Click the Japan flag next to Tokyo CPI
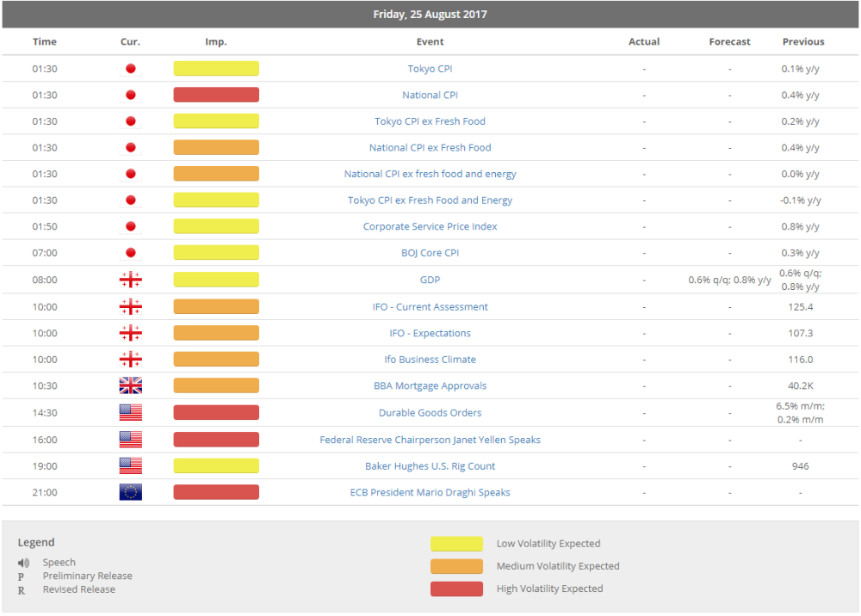The image size is (861, 616). (130, 68)
